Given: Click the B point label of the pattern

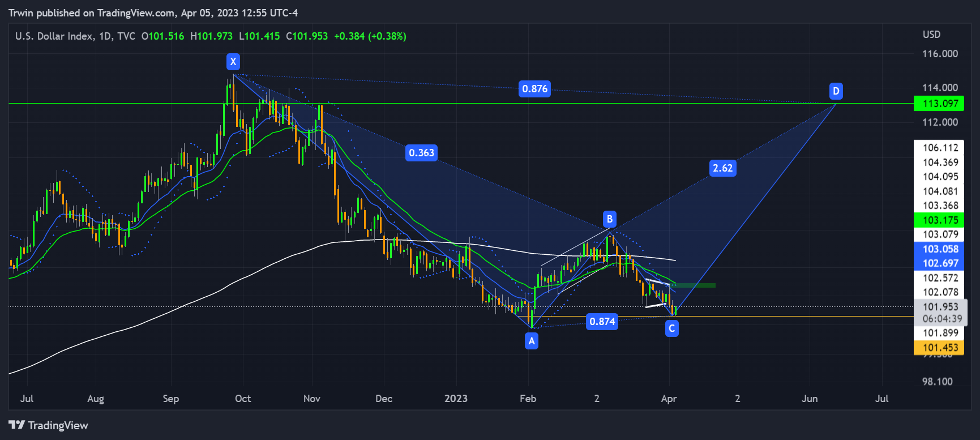Looking at the screenshot, I should [x=609, y=219].
